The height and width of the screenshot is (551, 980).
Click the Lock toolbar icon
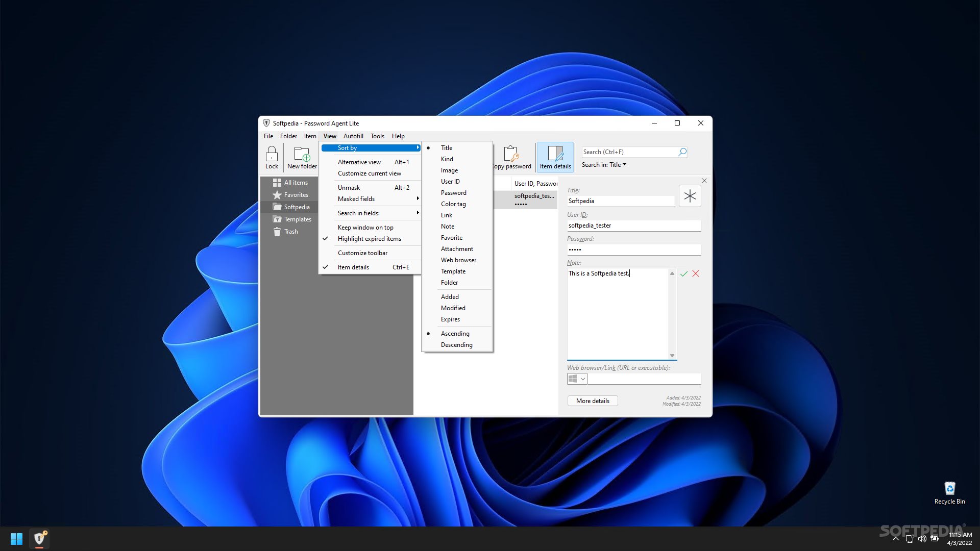(x=272, y=157)
